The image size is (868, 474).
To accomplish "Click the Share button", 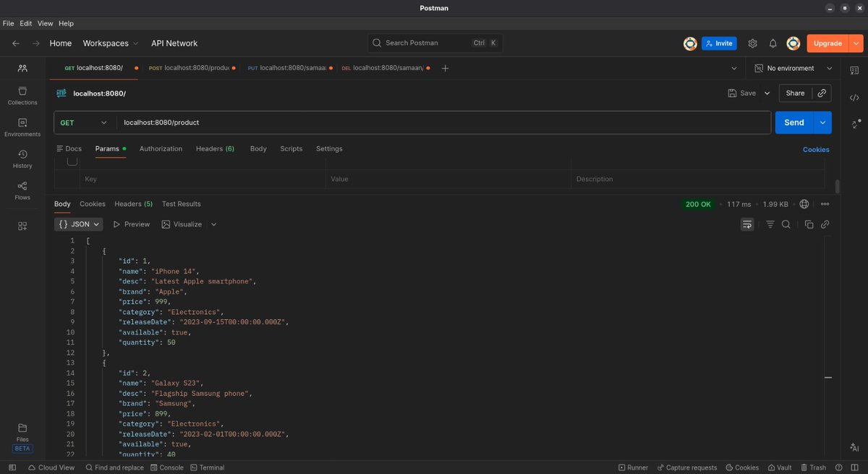I will tap(795, 93).
